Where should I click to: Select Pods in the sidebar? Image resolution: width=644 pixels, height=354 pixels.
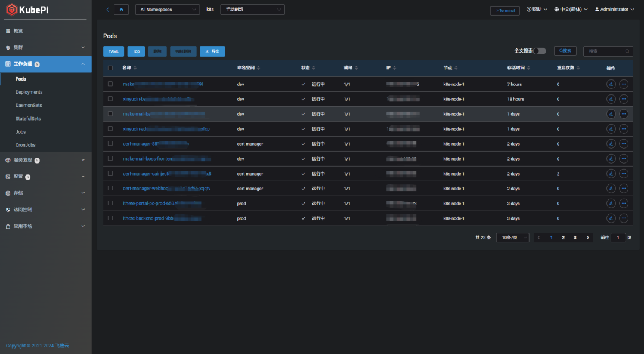(x=20, y=79)
